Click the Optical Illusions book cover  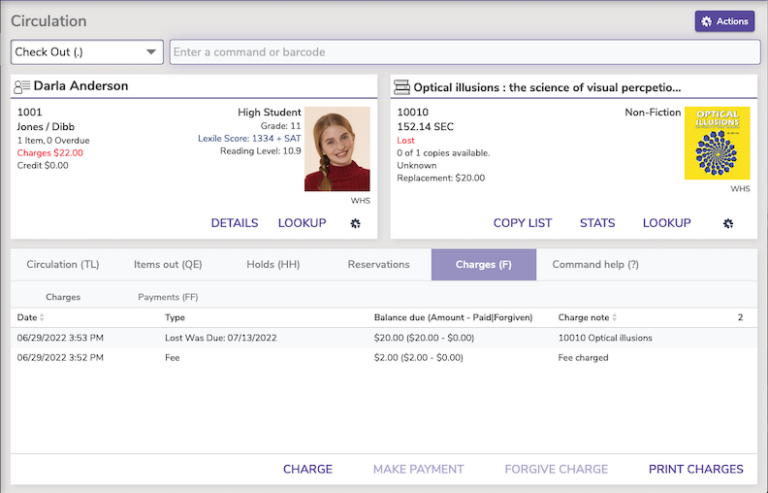(x=717, y=143)
